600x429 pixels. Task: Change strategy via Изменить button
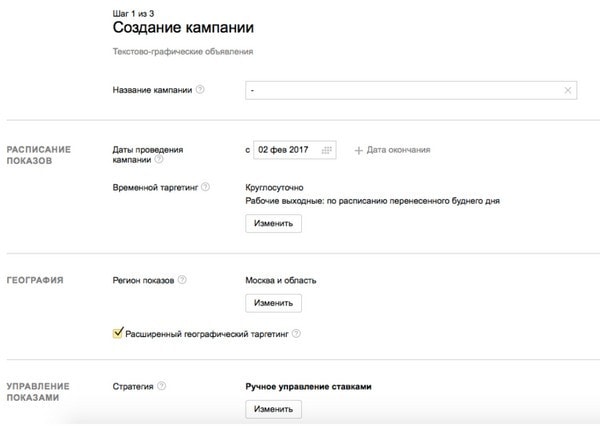273,409
